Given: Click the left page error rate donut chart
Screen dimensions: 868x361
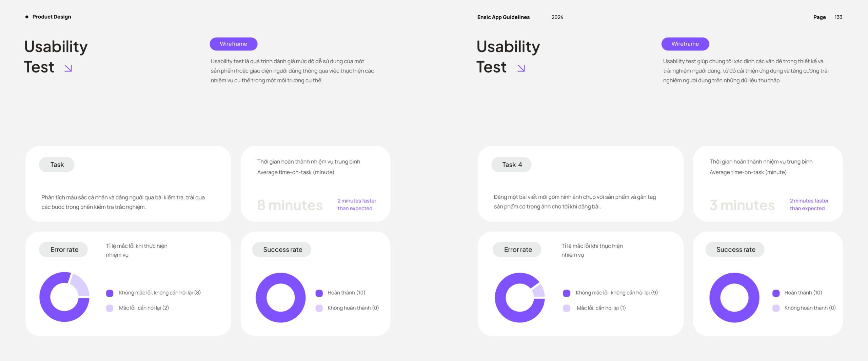Looking at the screenshot, I should [x=64, y=297].
